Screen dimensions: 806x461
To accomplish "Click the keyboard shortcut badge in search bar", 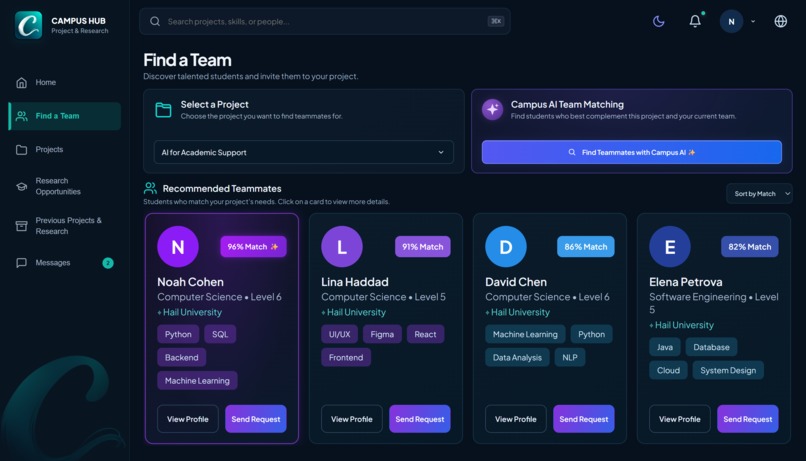I will pyautogui.click(x=496, y=21).
